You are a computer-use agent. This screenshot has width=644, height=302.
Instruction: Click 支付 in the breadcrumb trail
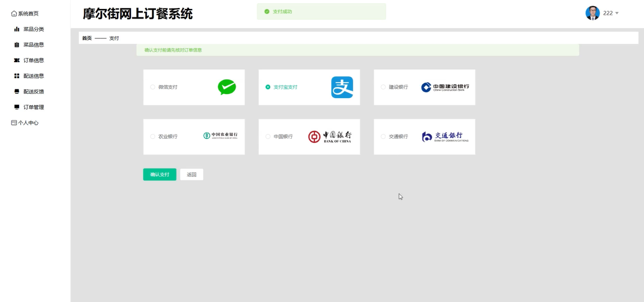coord(114,38)
